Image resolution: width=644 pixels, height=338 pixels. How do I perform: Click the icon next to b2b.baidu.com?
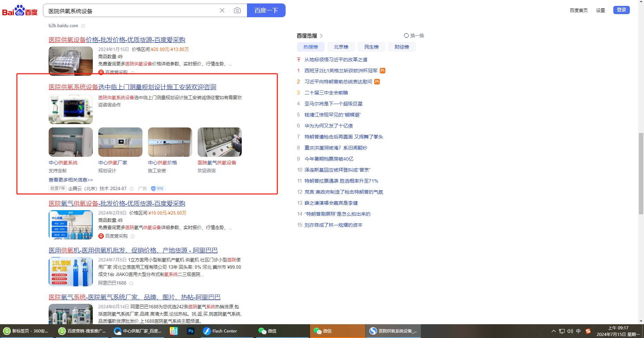coord(83,26)
